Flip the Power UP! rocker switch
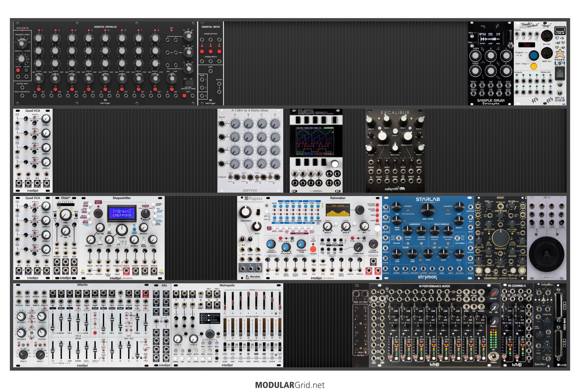This screenshot has width=580, height=392. tap(560, 73)
